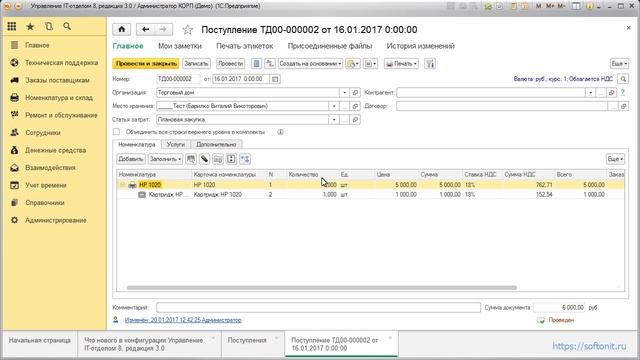Open Договор linked record icon

point(623,106)
